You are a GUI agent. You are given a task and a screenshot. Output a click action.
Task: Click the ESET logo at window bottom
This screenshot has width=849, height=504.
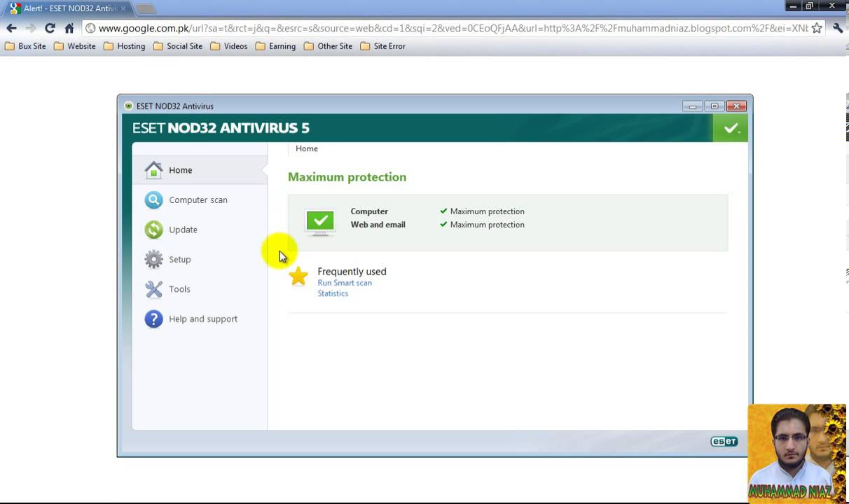tap(724, 441)
